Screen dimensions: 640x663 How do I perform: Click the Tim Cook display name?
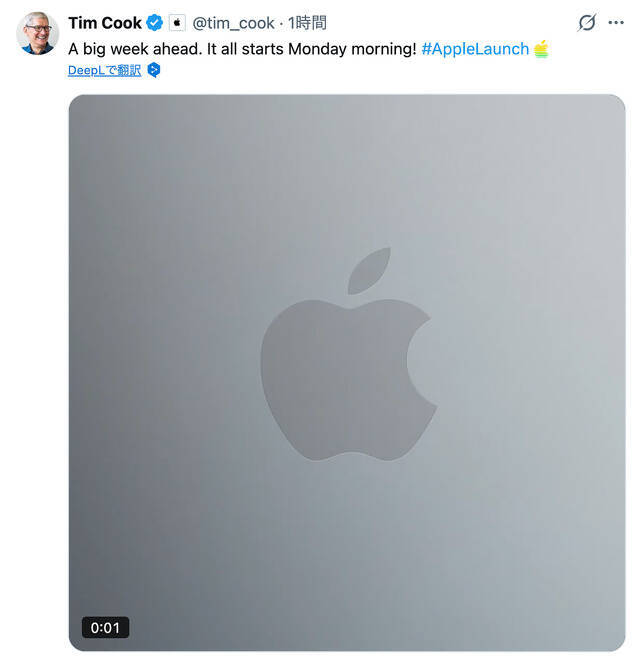105,23
